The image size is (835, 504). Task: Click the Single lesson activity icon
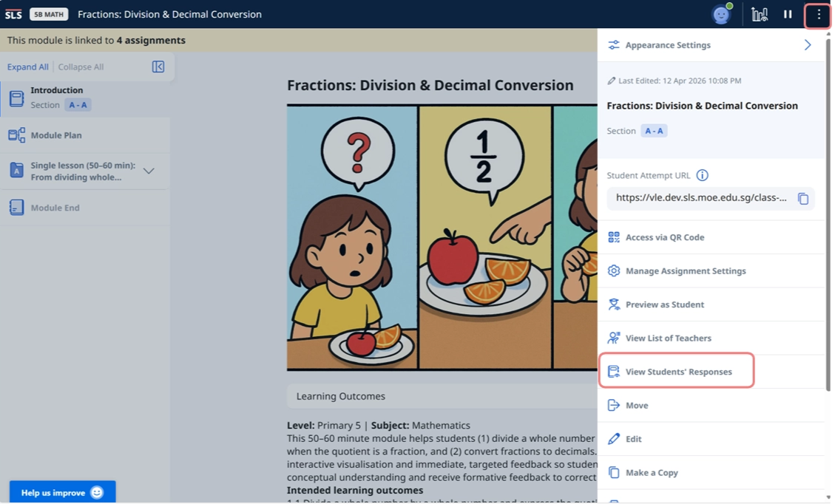click(16, 170)
